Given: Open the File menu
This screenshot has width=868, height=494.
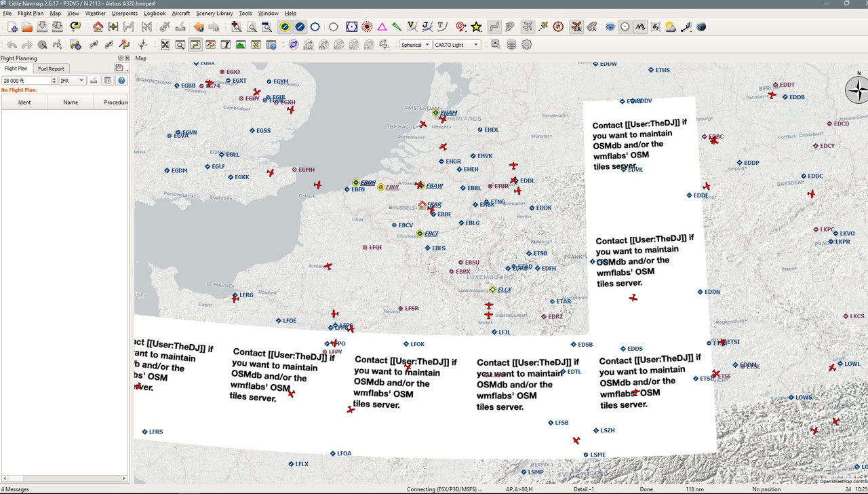Looking at the screenshot, I should 7,13.
